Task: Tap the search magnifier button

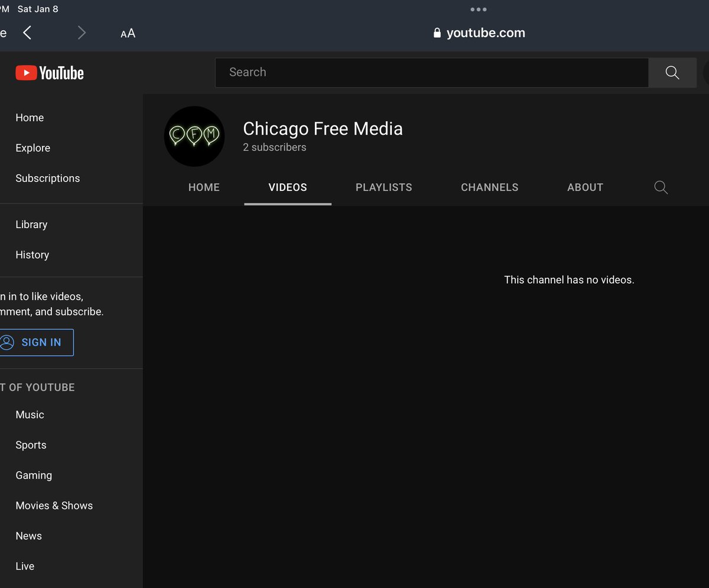Action: [x=672, y=73]
